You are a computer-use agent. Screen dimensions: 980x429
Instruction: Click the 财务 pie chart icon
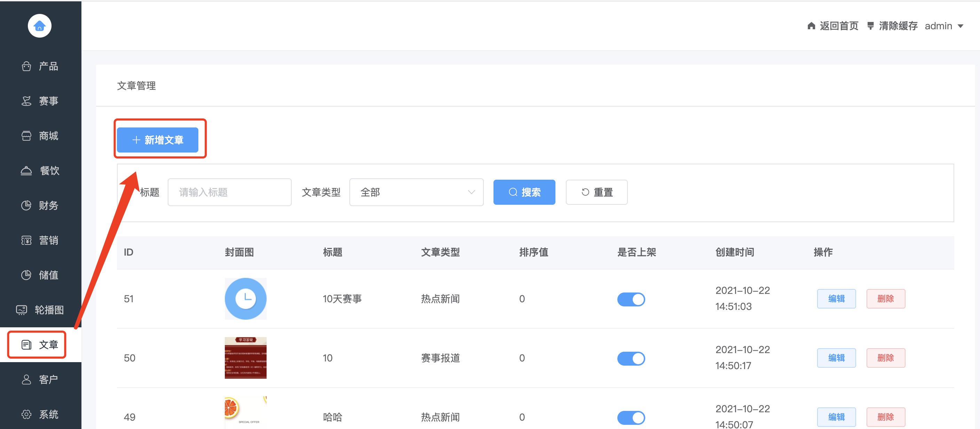click(x=26, y=205)
